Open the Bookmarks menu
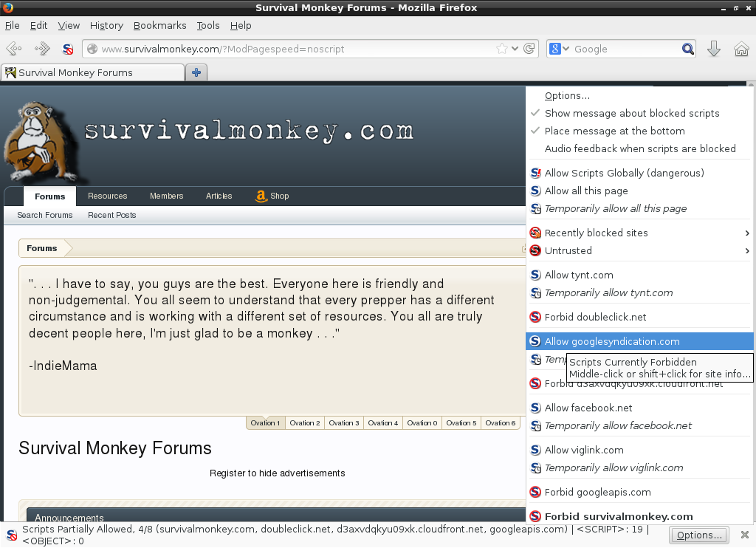Viewport: 756px width, 548px height. coord(159,26)
